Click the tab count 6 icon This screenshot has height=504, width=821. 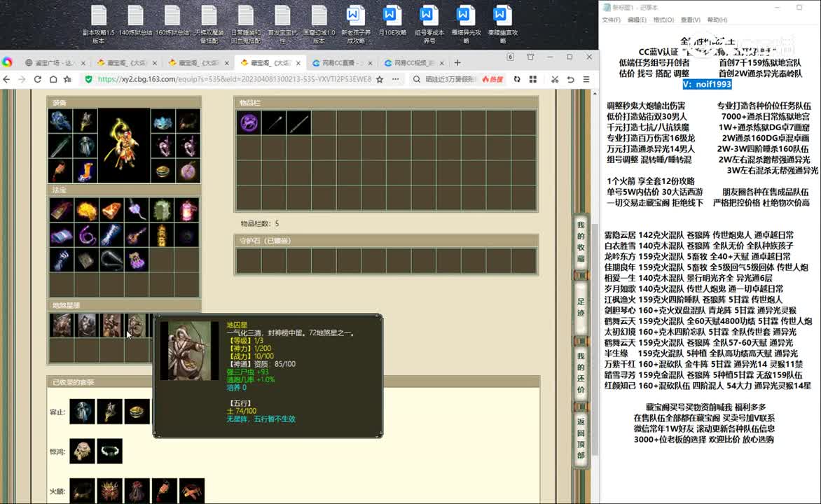510,57
